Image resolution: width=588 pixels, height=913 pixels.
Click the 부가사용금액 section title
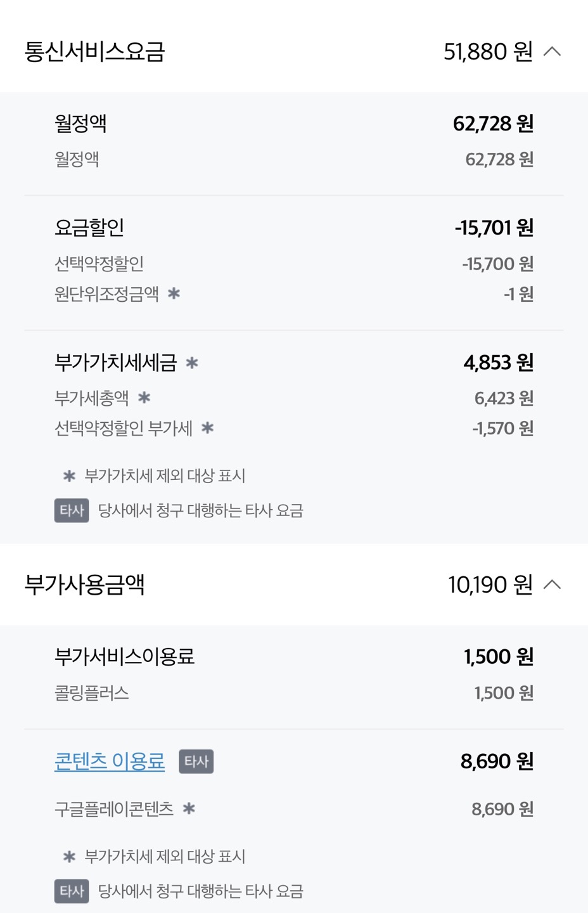85,584
